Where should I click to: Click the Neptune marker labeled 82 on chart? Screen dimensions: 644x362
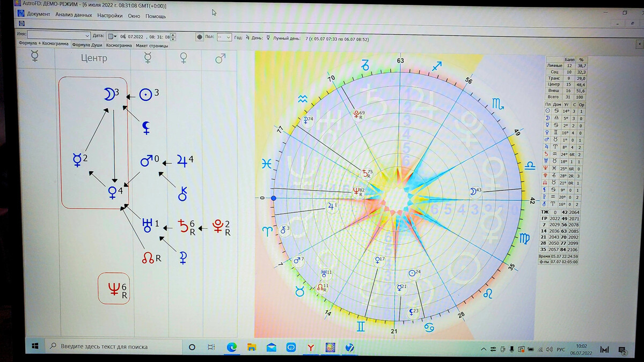[x=357, y=191]
